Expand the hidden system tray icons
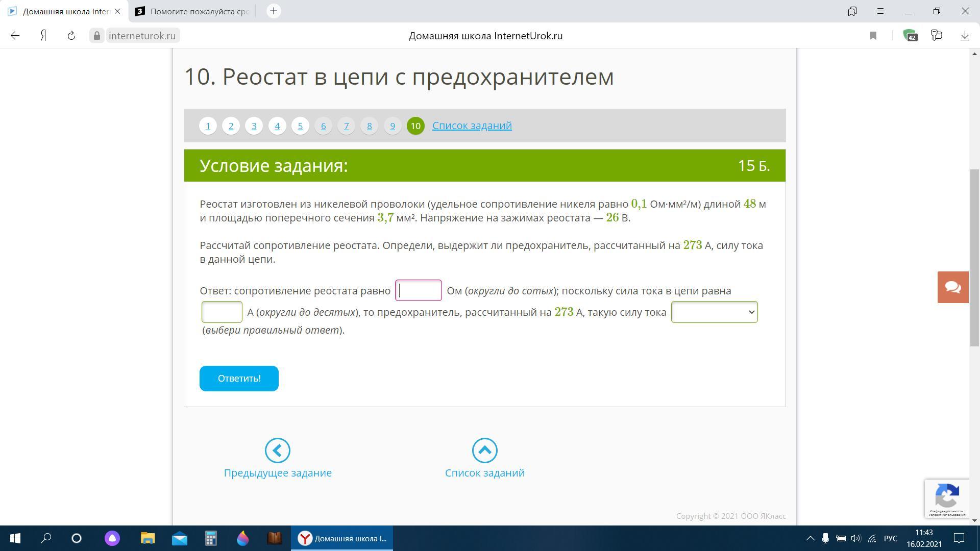The width and height of the screenshot is (980, 551). tap(810, 538)
